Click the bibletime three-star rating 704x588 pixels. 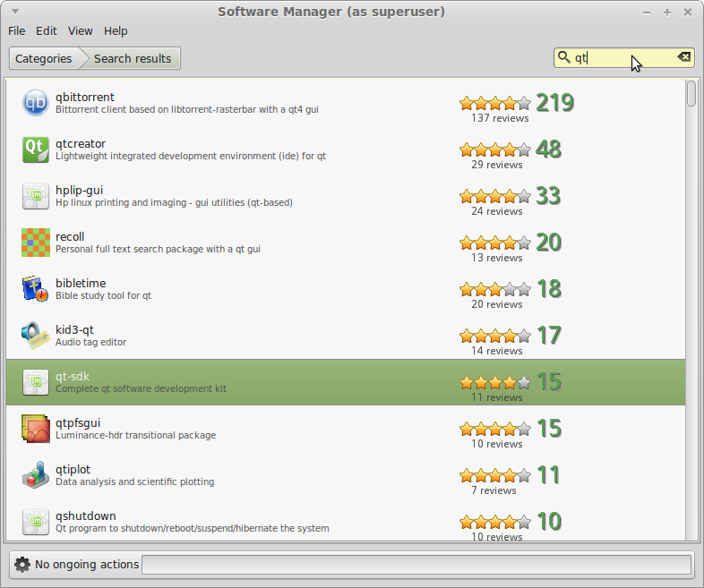point(495,289)
